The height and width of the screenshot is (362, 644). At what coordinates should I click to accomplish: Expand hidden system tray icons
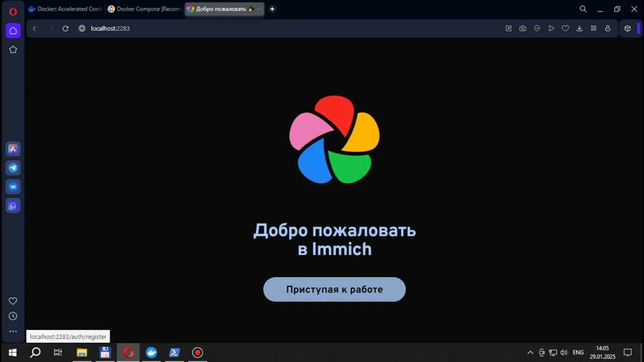click(530, 352)
